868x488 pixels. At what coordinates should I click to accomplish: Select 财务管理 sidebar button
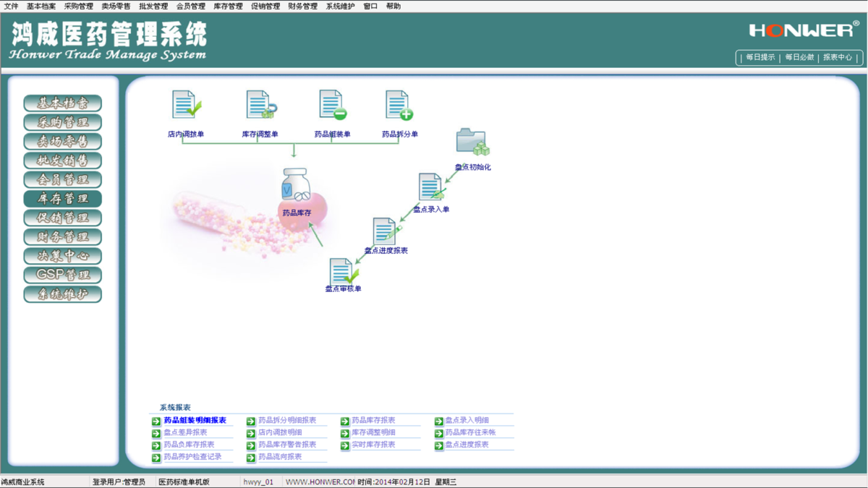(63, 236)
